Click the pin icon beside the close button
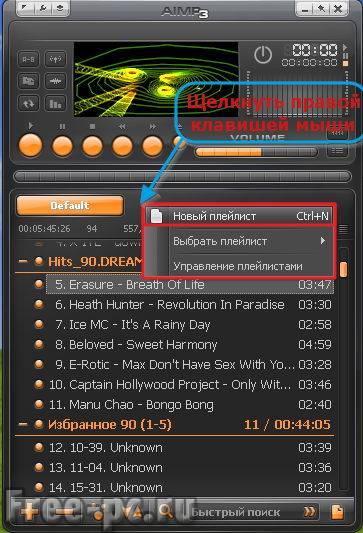The image size is (363, 533). [321, 9]
